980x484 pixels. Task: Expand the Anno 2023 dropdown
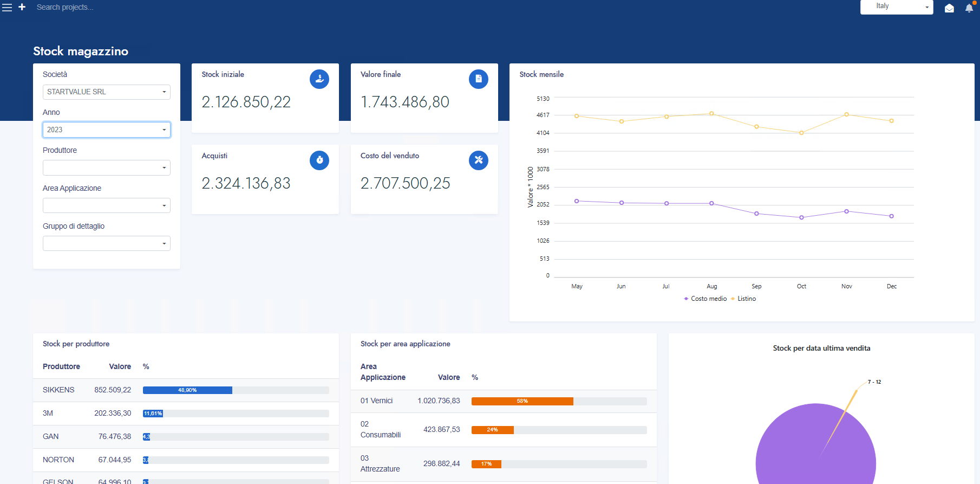106,130
